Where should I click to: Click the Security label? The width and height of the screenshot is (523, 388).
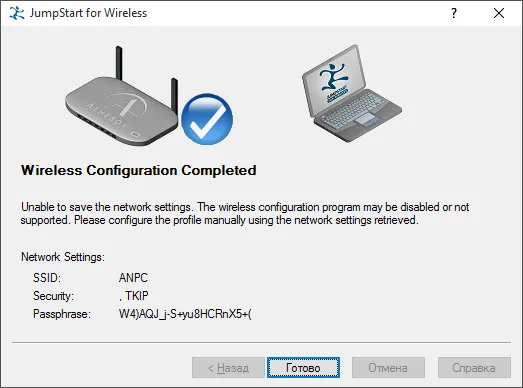click(53, 296)
